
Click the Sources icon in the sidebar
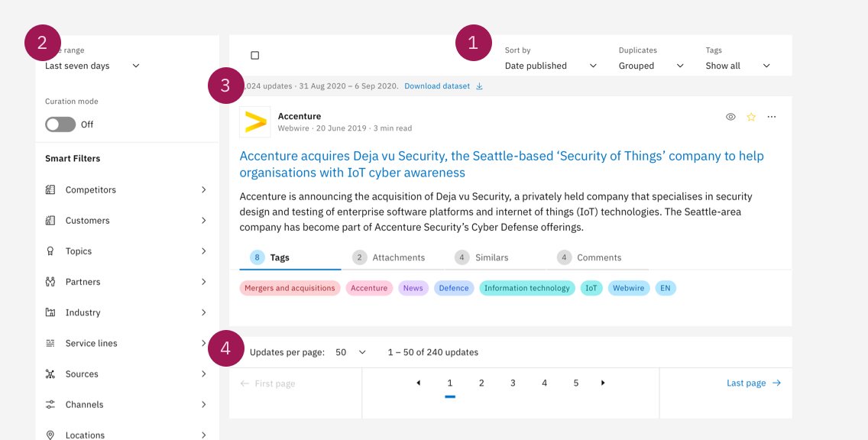tap(51, 374)
